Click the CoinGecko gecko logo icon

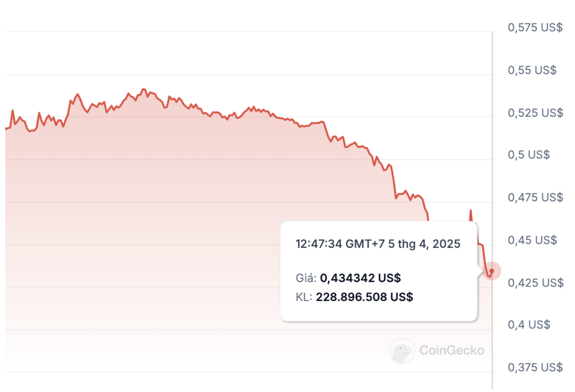(402, 351)
